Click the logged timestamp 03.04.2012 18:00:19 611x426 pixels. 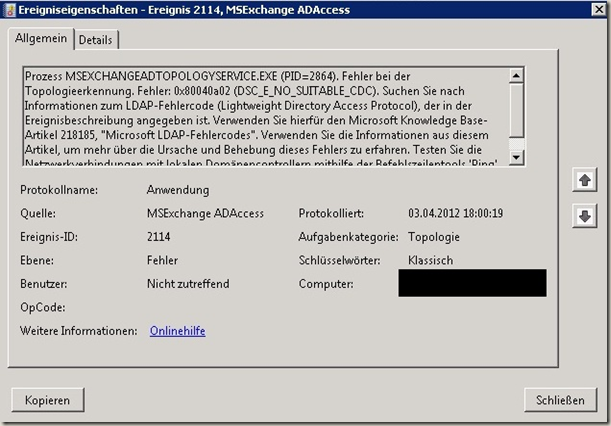(455, 213)
